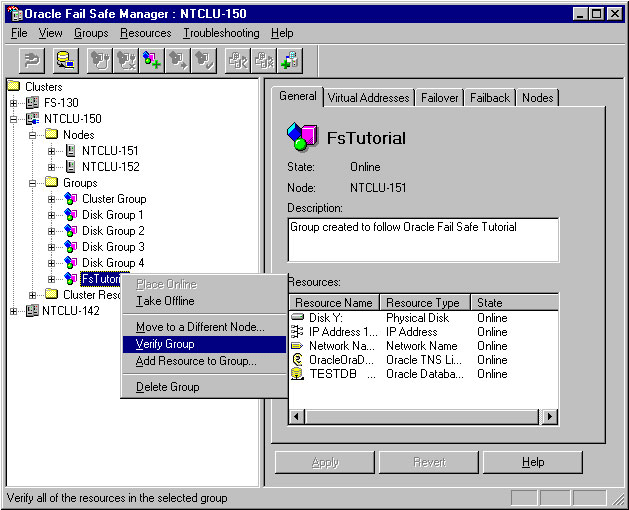Choose Verify Group from context menu
629x510 pixels.
[x=204, y=344]
